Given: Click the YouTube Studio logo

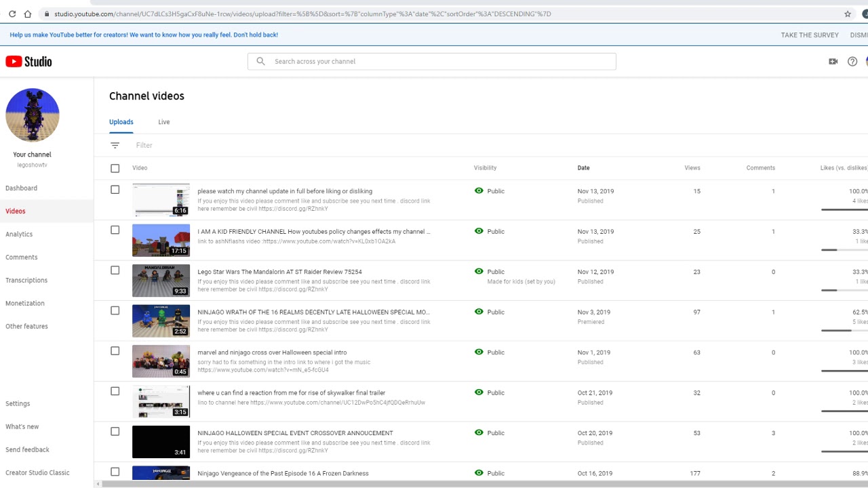Looking at the screenshot, I should pos(28,62).
